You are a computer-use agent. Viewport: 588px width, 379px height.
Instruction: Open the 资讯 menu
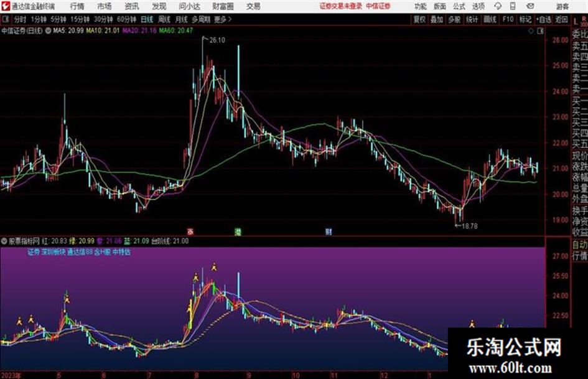[x=132, y=6]
